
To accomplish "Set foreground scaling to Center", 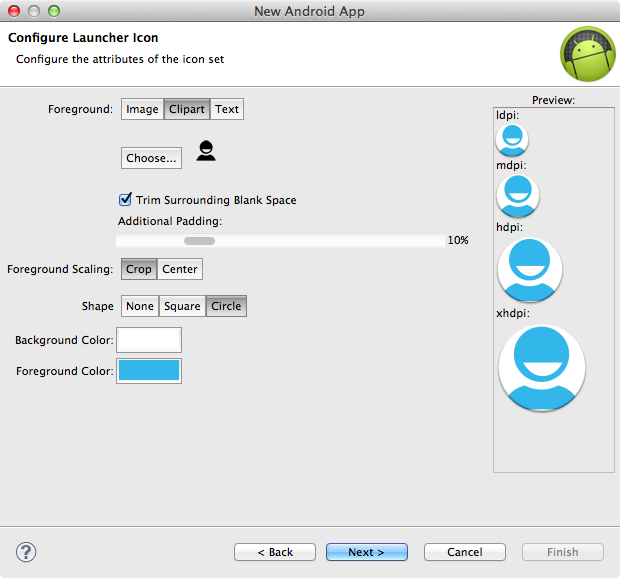I will coord(180,269).
